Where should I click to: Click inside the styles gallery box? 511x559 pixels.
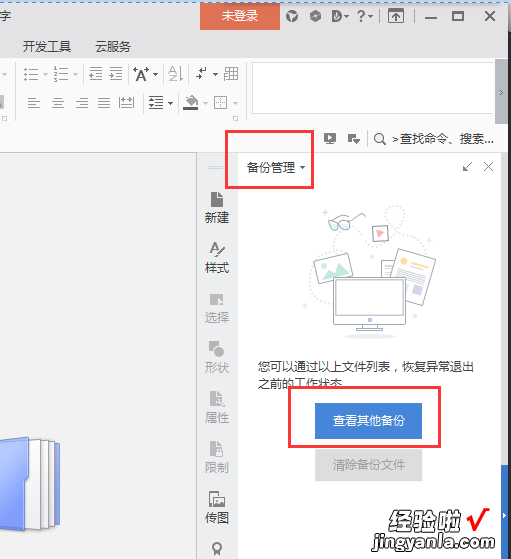pyautogui.click(x=373, y=88)
